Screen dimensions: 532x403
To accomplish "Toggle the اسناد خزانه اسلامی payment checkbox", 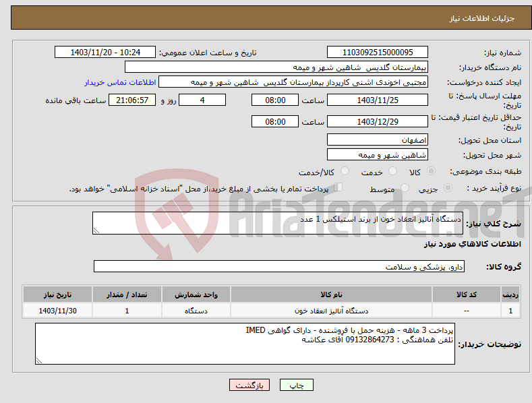I will (338, 187).
